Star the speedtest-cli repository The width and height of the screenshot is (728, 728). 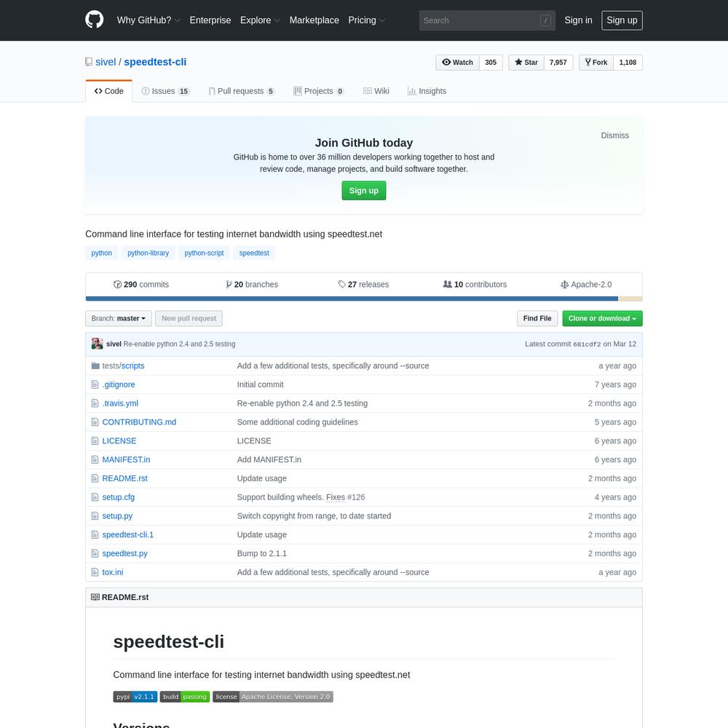coord(526,62)
